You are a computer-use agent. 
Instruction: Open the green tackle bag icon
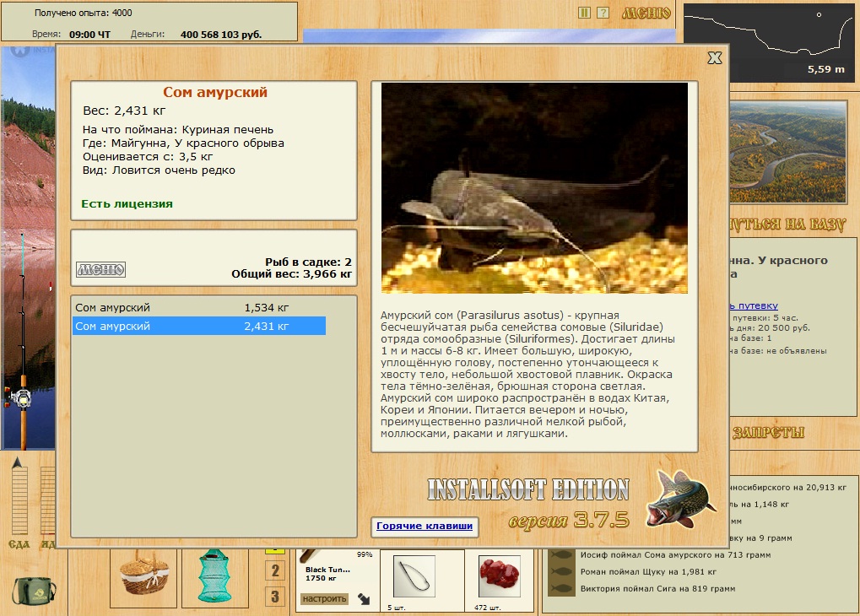[34, 591]
